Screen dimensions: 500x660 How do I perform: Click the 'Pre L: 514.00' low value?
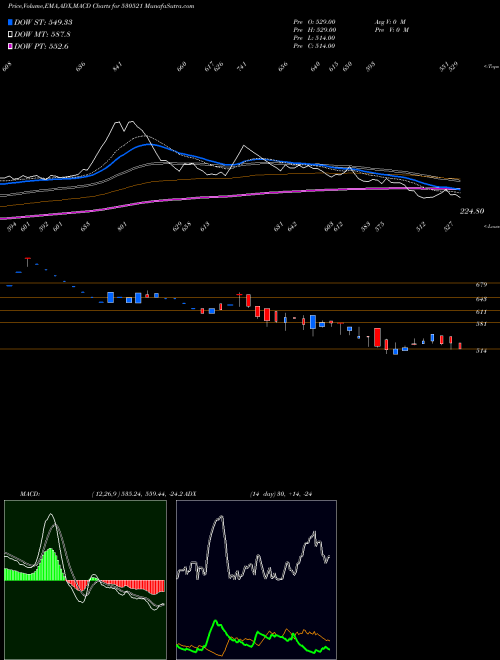tap(314, 38)
